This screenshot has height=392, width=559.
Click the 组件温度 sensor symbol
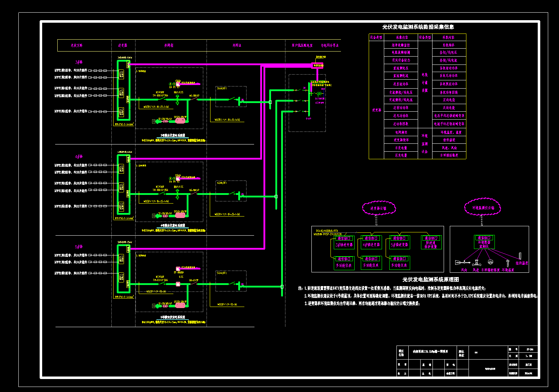pyautogui.click(x=520, y=256)
